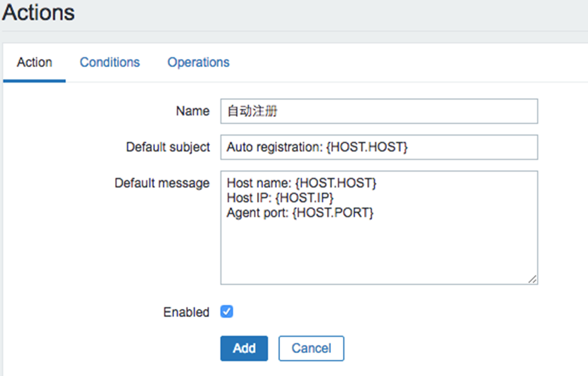Click the blue Add button
The height and width of the screenshot is (376, 588).
click(x=244, y=348)
